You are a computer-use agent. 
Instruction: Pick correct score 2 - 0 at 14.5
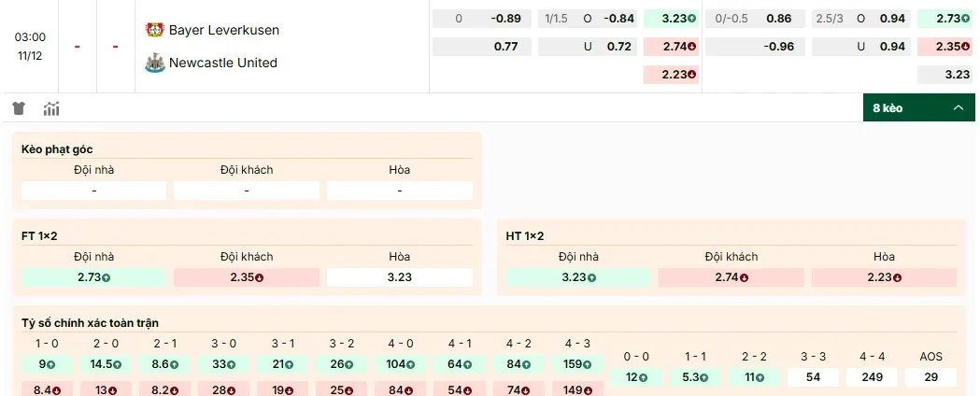[106, 364]
